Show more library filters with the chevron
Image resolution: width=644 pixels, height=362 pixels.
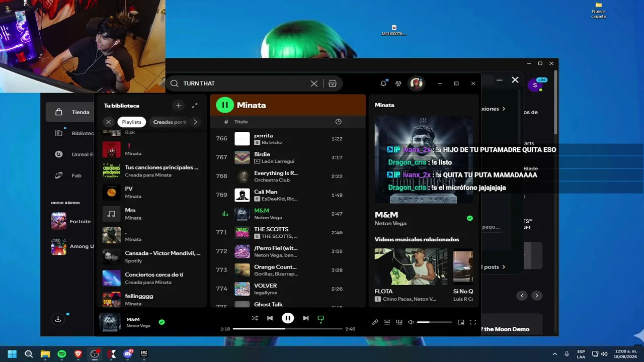[195, 122]
